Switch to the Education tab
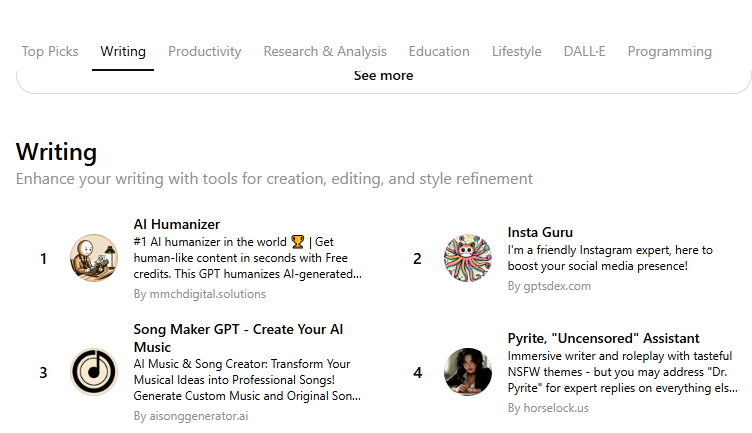Image resolution: width=752 pixels, height=433 pixels. pos(439,51)
